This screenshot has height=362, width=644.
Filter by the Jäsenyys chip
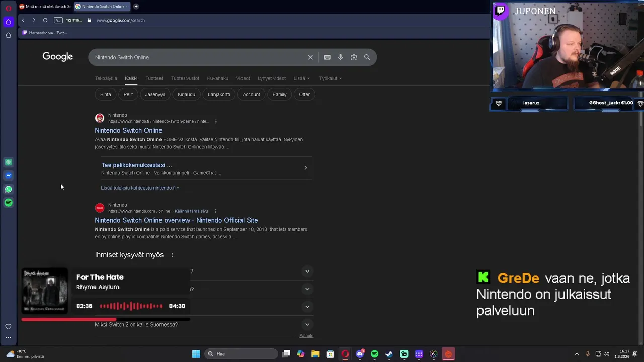point(155,94)
